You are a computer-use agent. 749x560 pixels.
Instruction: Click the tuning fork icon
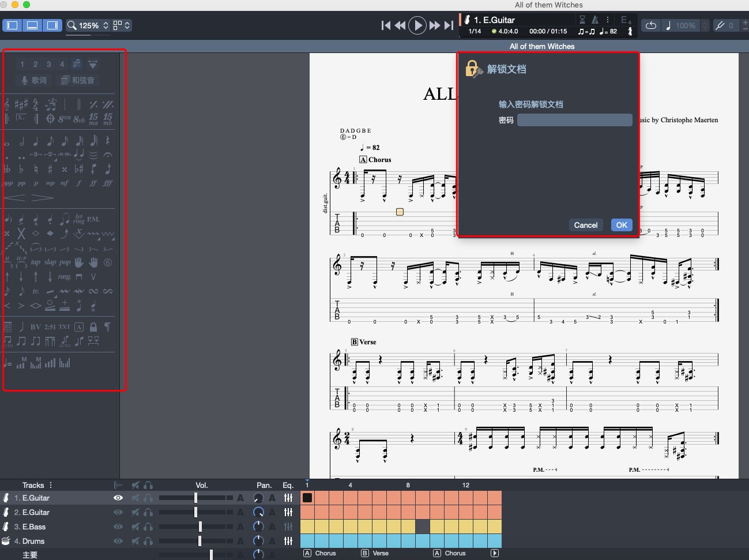[x=720, y=25]
